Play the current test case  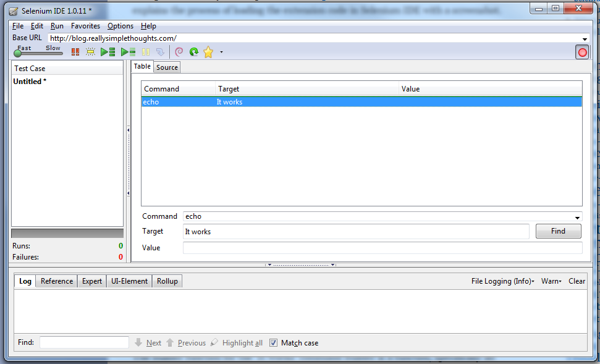click(x=128, y=52)
